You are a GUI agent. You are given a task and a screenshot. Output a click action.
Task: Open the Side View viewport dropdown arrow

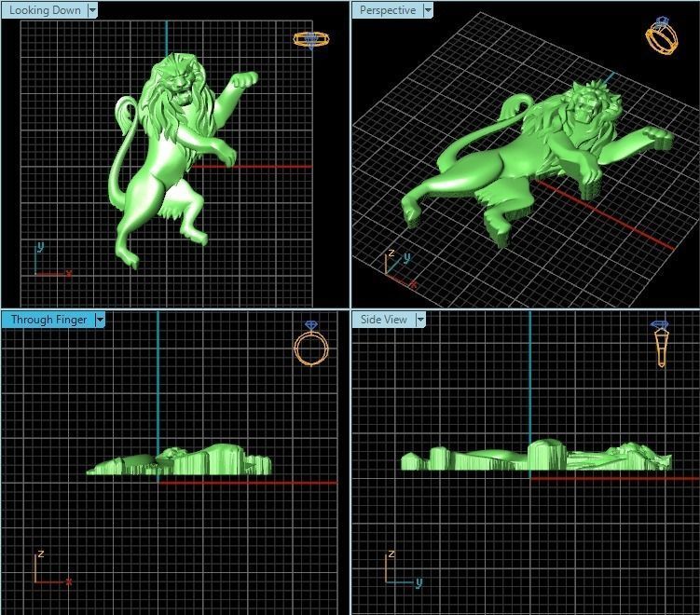point(420,320)
